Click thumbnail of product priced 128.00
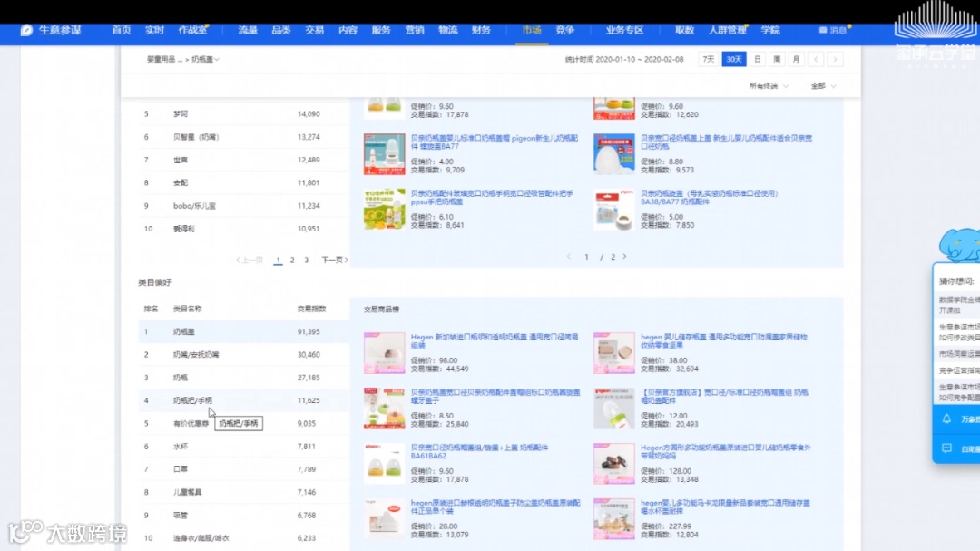Screen dimensions: 980x551 point(613,464)
